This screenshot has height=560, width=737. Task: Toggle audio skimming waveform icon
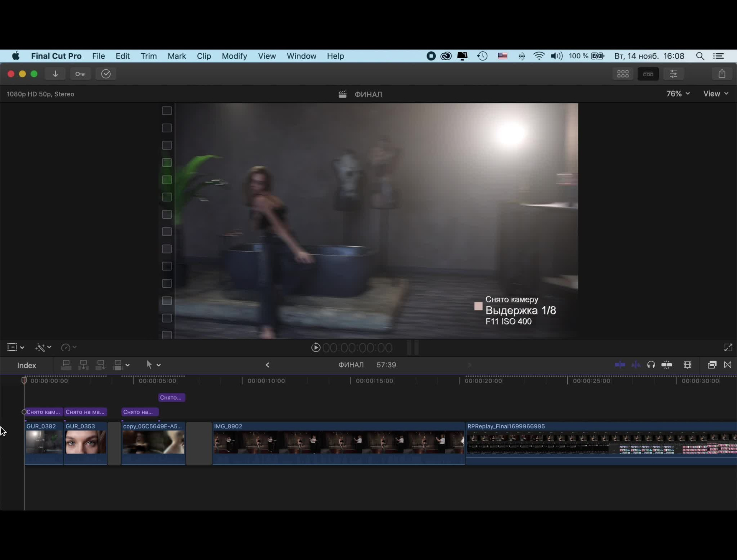tap(636, 365)
